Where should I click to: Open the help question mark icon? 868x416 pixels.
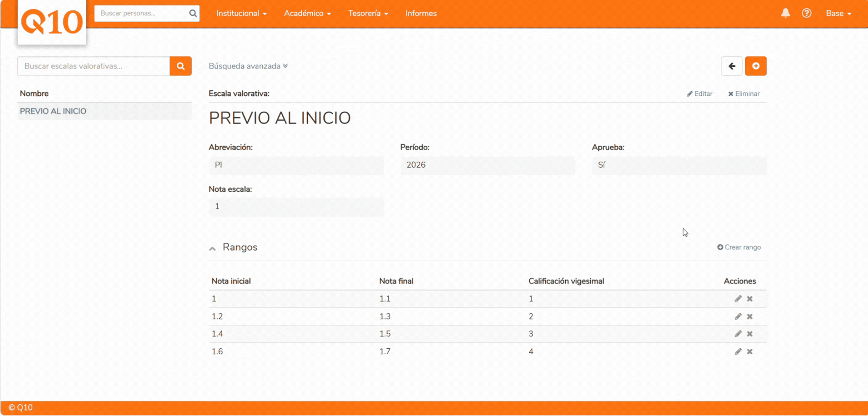(807, 13)
